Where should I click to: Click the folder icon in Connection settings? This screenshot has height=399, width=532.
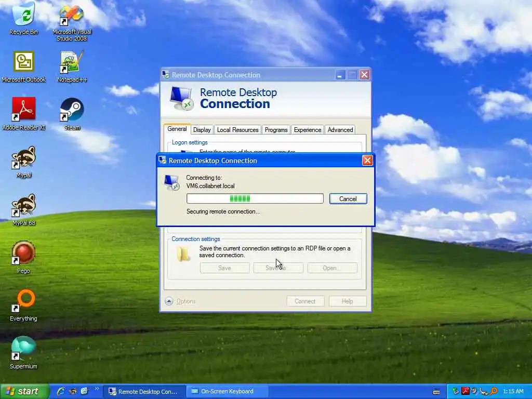[183, 254]
